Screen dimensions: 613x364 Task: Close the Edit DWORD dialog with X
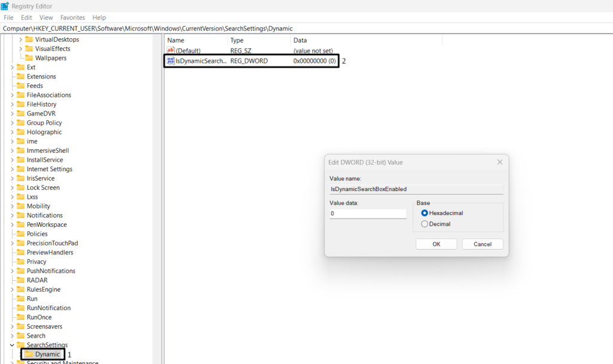(500, 162)
